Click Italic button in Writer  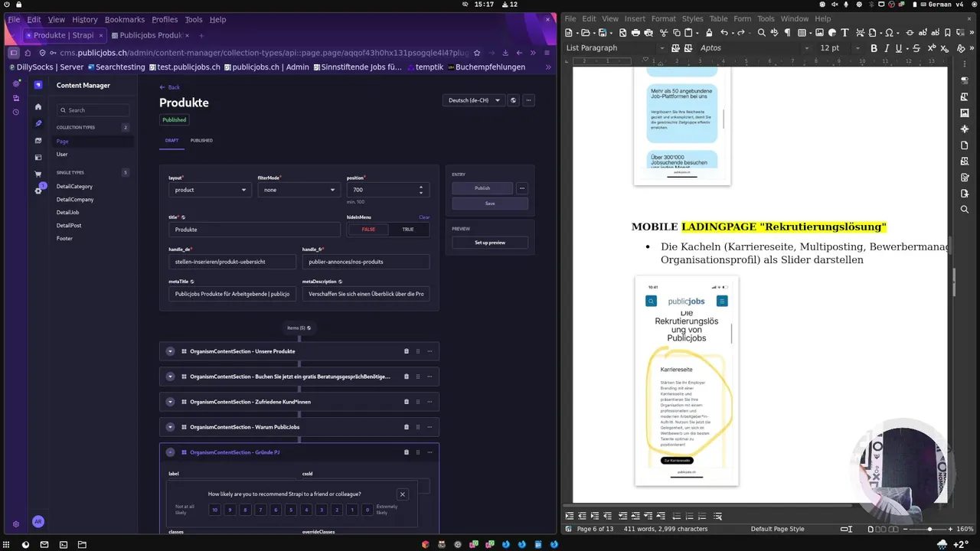coord(887,48)
